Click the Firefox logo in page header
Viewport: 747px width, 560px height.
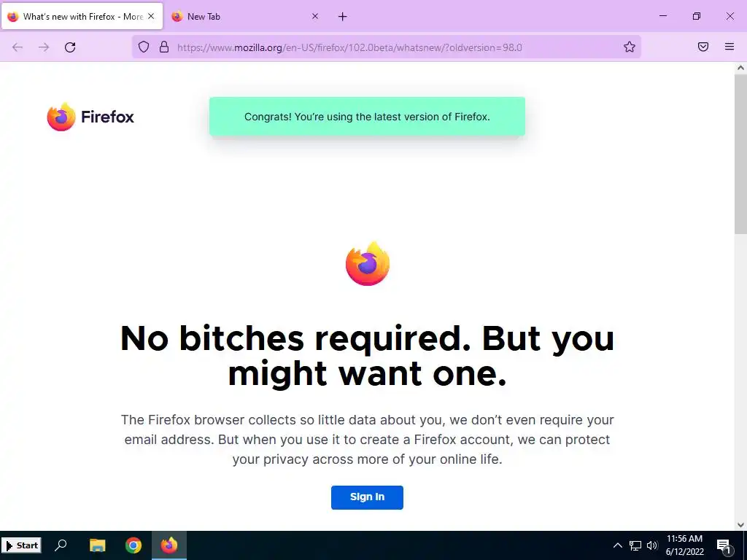[90, 117]
